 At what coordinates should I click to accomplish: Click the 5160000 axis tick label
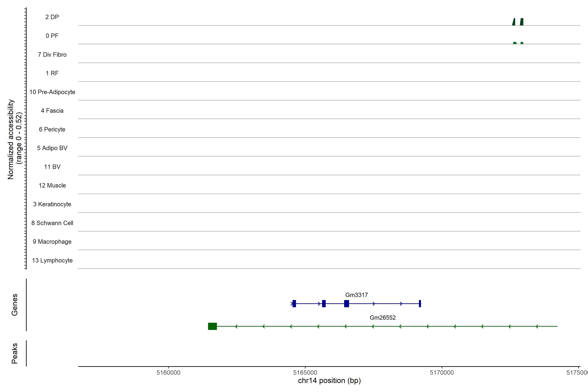pyautogui.click(x=168, y=373)
